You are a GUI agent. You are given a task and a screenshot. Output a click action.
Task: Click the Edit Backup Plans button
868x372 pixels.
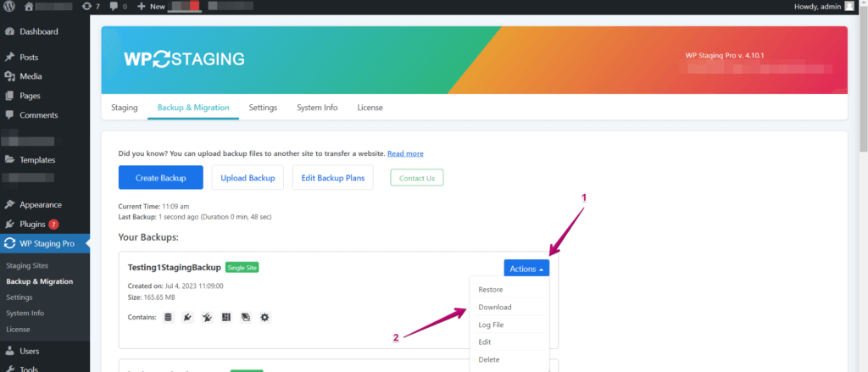tap(332, 178)
